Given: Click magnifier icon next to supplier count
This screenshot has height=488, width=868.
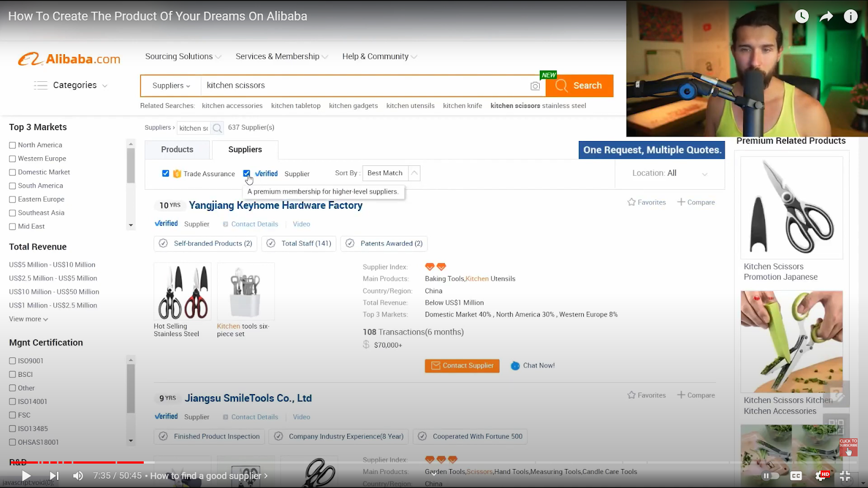Looking at the screenshot, I should click(217, 128).
